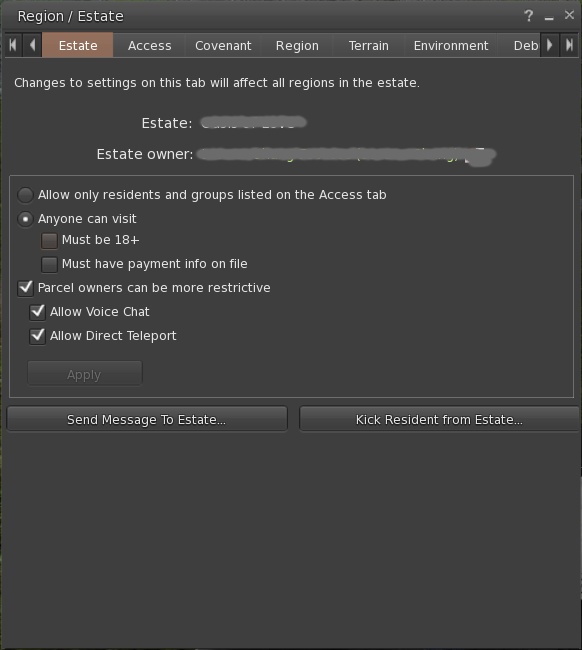Show previous tabs with the left arrow
Viewport: 582px width, 650px height.
pyautogui.click(x=32, y=45)
